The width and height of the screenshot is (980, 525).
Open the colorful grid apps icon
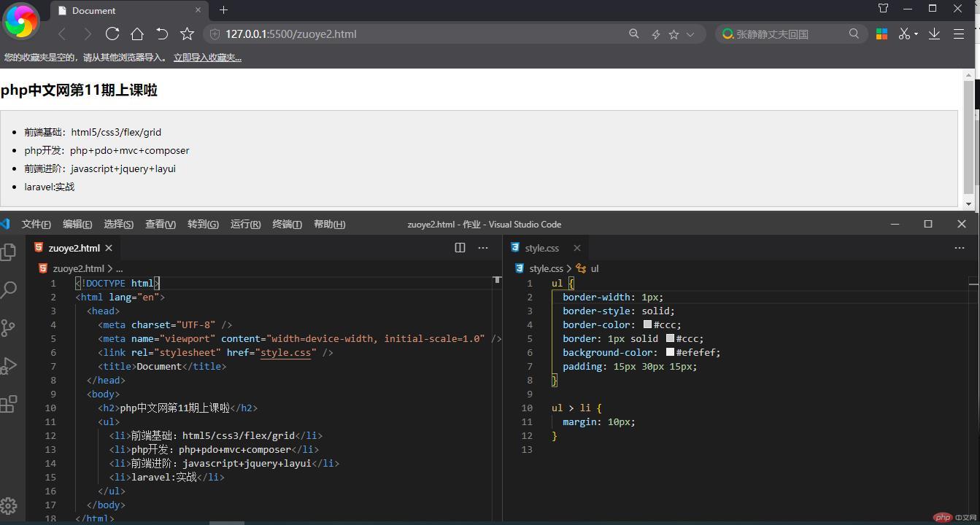click(x=881, y=34)
